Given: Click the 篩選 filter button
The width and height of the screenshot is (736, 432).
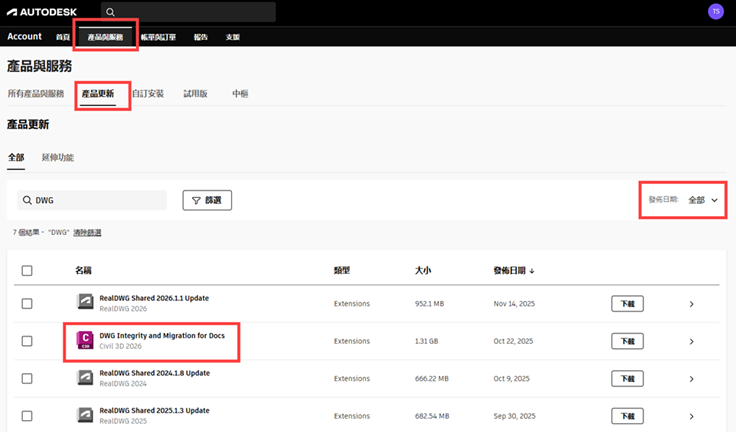Looking at the screenshot, I should (207, 200).
